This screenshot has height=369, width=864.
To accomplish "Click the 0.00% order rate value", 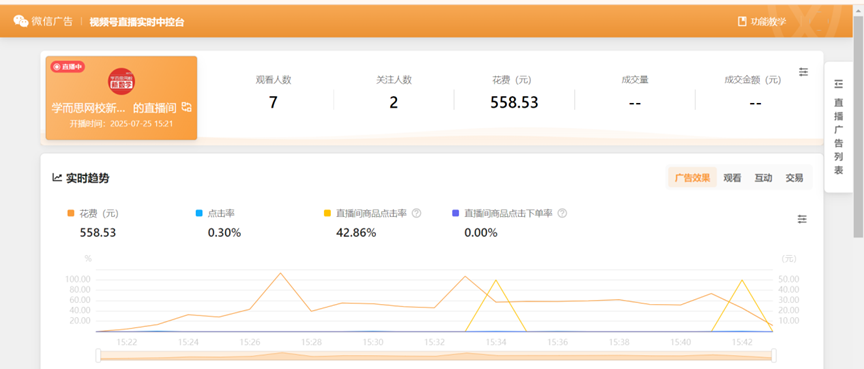I will point(480,233).
